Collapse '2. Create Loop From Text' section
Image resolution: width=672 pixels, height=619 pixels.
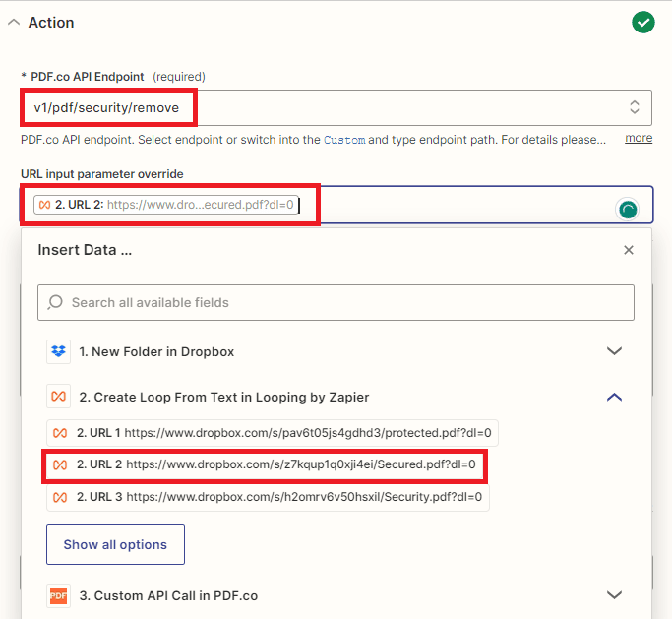[614, 397]
